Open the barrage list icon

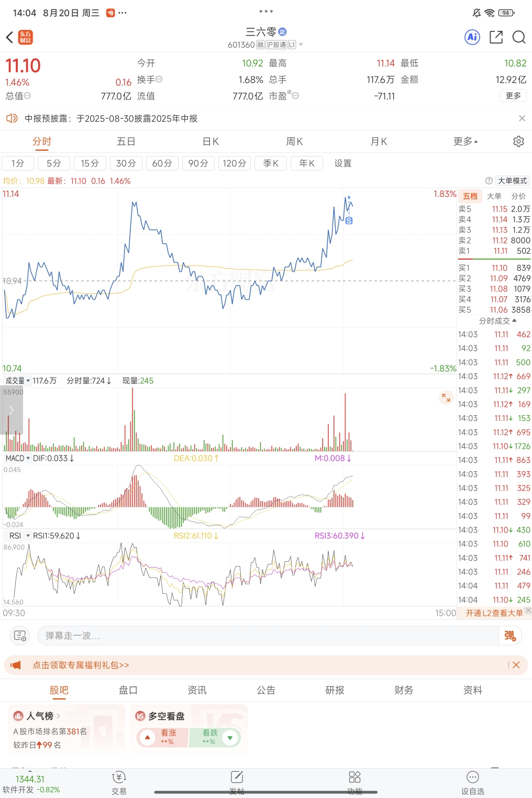click(20, 636)
